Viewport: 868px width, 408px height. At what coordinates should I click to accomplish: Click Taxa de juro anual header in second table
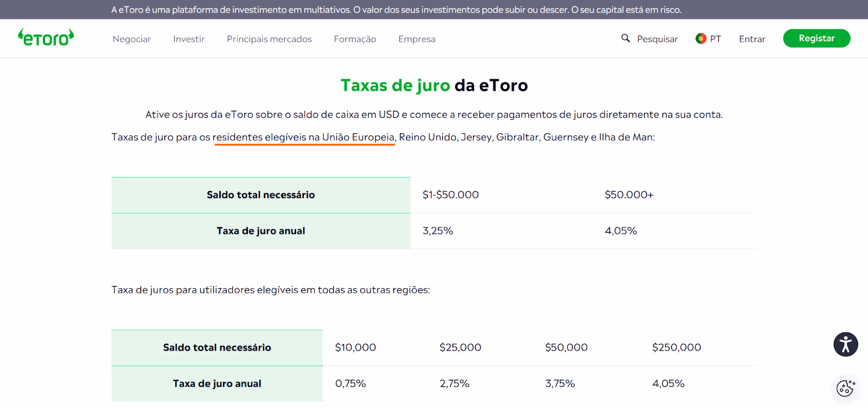(217, 384)
